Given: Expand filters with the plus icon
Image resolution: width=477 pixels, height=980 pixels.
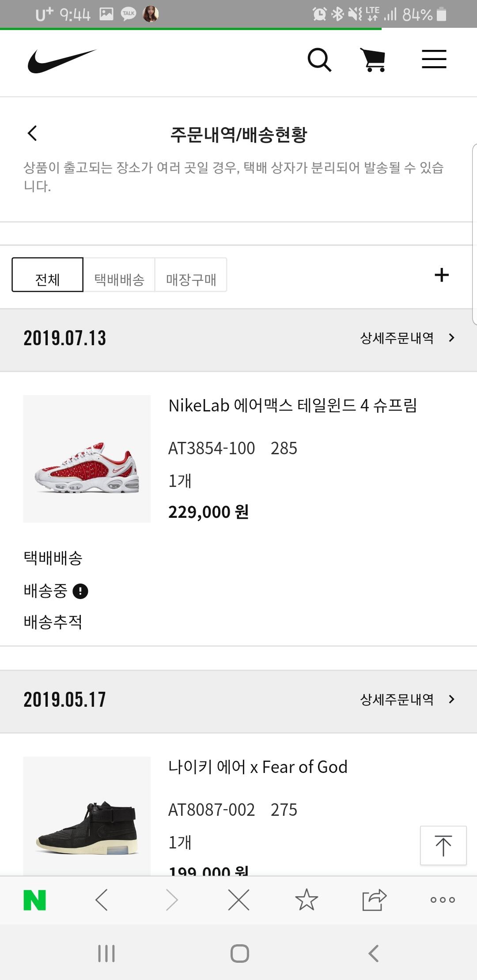Looking at the screenshot, I should point(442,275).
